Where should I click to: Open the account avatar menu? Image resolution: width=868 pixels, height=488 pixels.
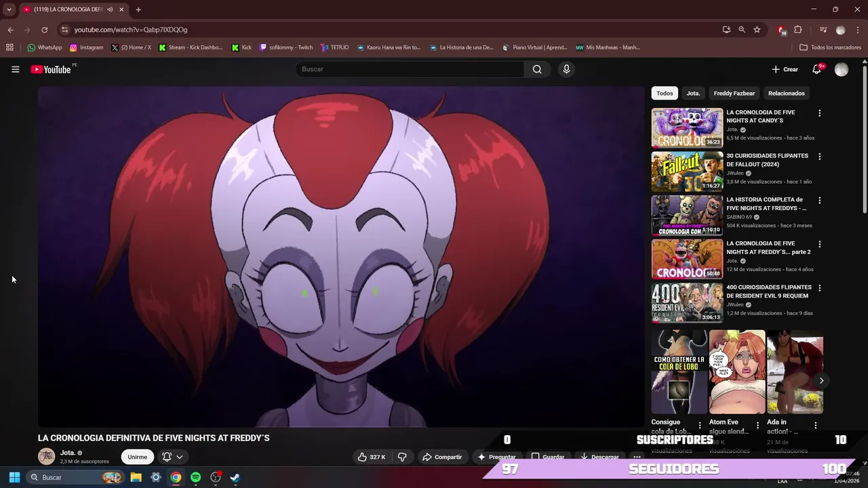click(x=842, y=69)
